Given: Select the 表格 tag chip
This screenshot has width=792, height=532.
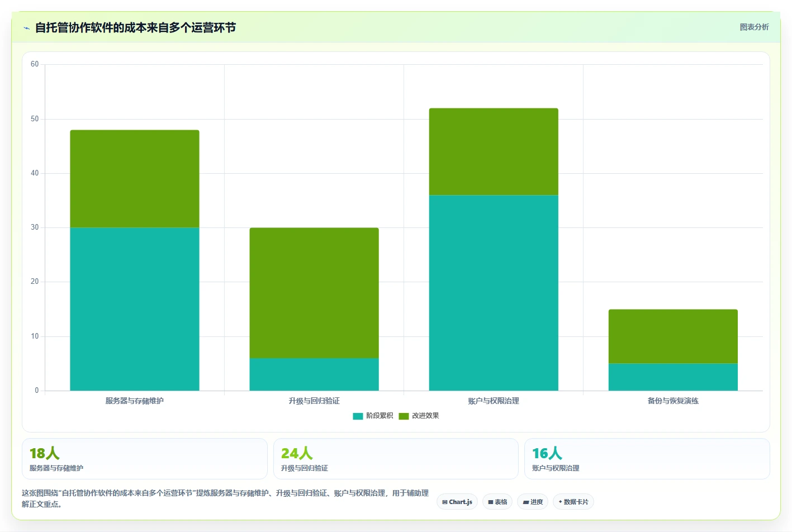Looking at the screenshot, I should (497, 502).
